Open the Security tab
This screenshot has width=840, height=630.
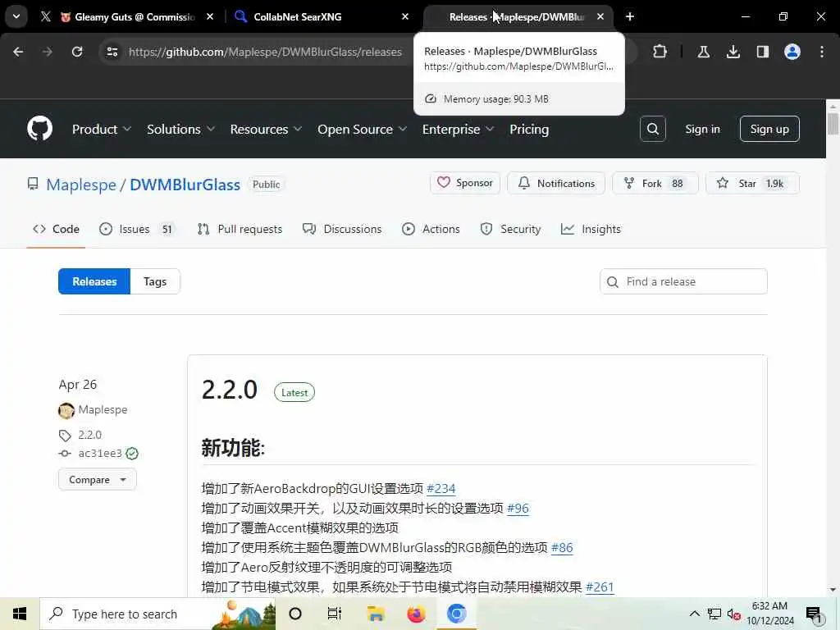click(510, 229)
